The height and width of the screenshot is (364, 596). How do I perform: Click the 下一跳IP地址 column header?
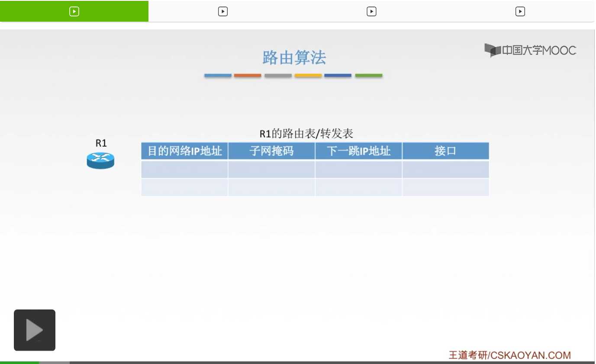pyautogui.click(x=359, y=151)
